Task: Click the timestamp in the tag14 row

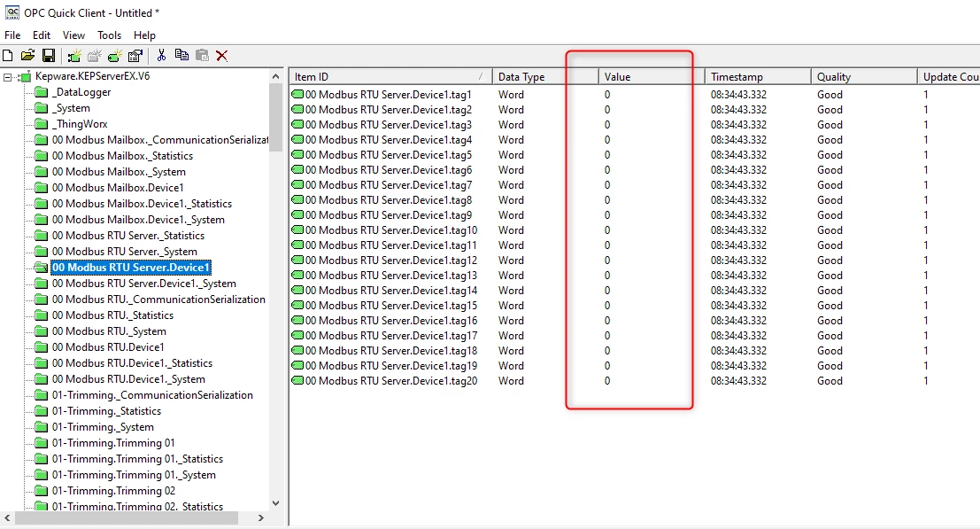Action: click(738, 290)
